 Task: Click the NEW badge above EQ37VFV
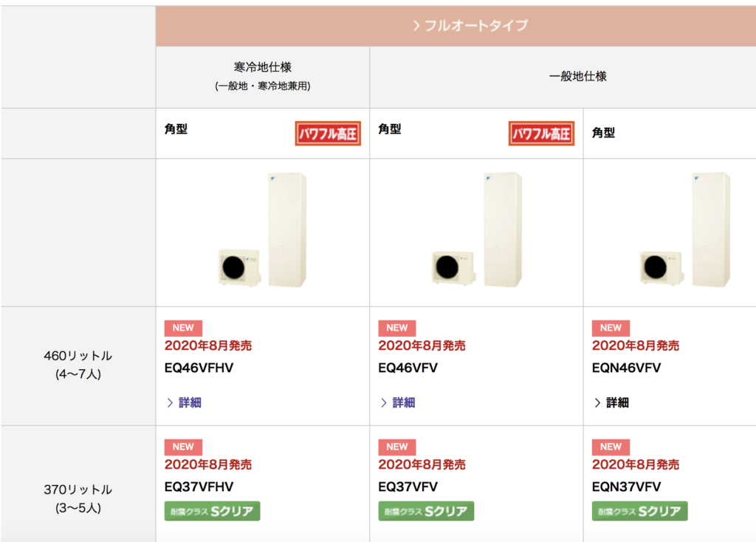(397, 447)
